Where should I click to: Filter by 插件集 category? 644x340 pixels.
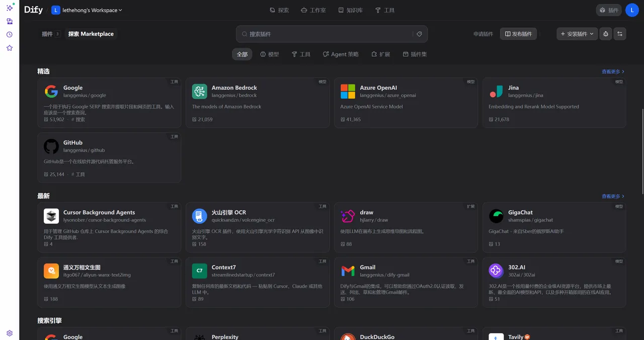pyautogui.click(x=415, y=54)
